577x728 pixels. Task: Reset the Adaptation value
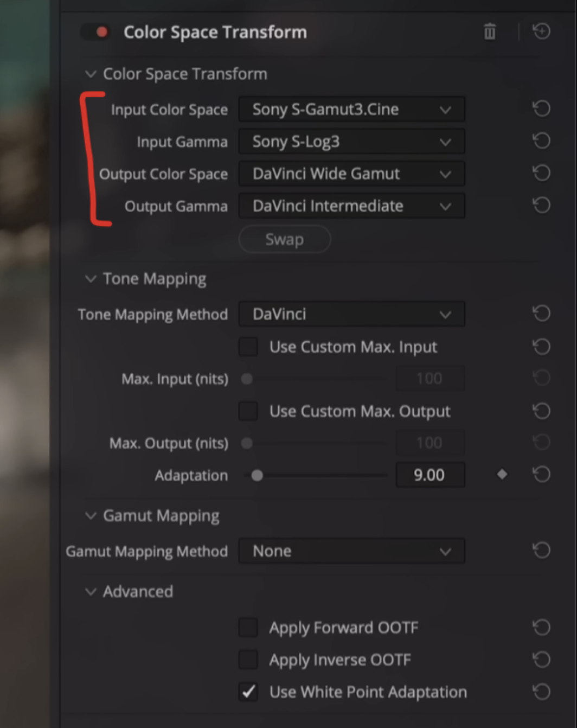pyautogui.click(x=541, y=475)
